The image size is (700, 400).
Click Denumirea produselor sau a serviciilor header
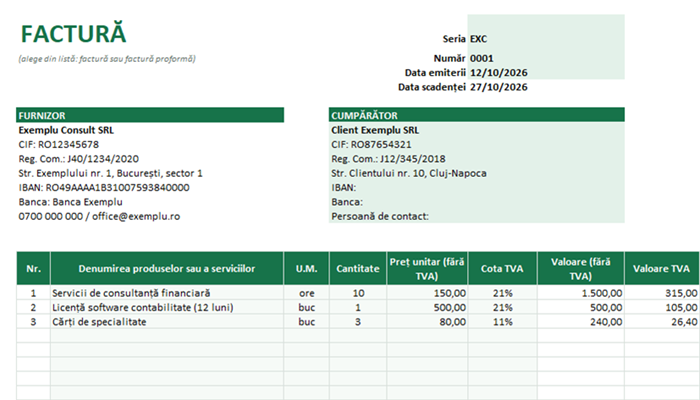coord(167,268)
